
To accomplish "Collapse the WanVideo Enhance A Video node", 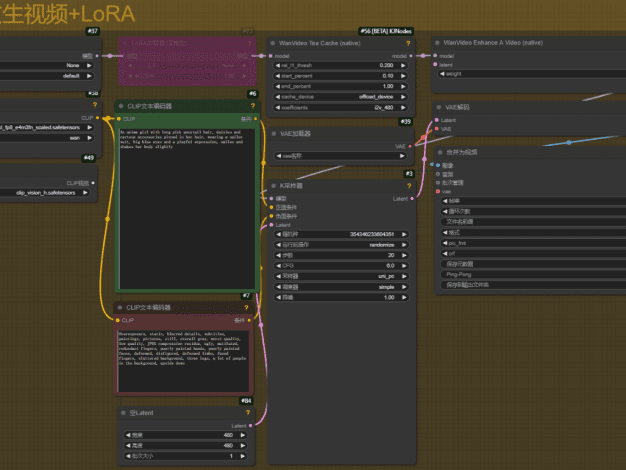I will [x=437, y=43].
